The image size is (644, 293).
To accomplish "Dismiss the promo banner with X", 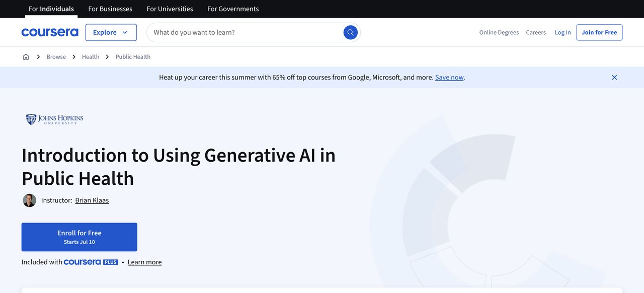I will click(x=614, y=78).
